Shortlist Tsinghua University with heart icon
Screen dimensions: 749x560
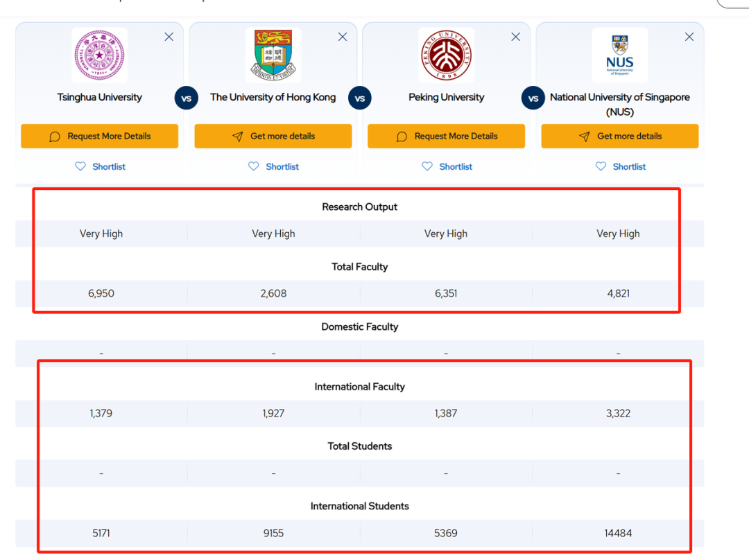click(x=80, y=166)
